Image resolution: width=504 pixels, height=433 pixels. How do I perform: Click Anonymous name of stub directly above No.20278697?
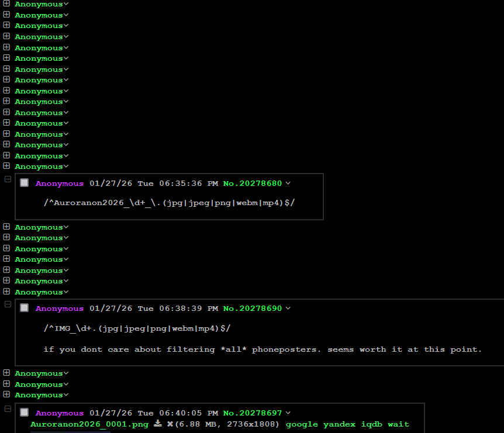(x=39, y=395)
